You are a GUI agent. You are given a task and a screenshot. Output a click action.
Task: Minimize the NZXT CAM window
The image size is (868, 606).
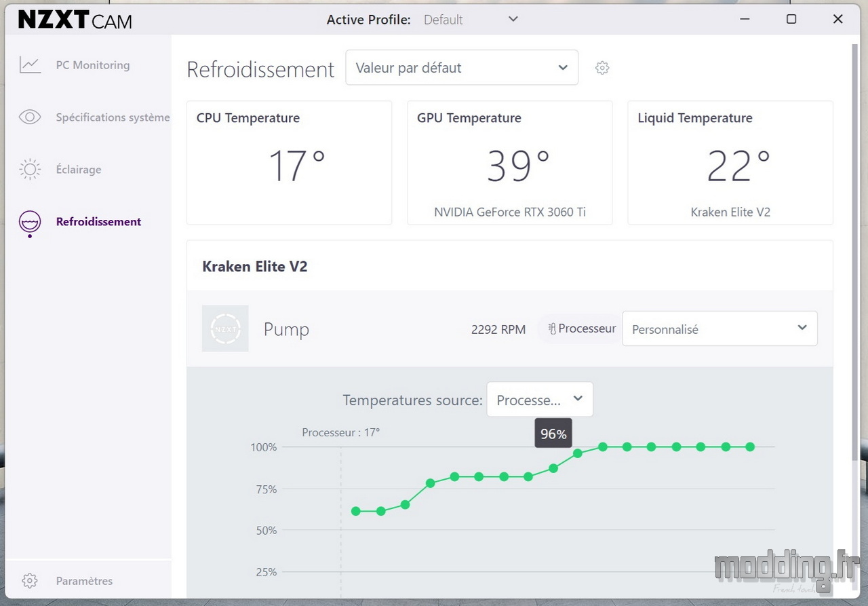click(x=745, y=19)
